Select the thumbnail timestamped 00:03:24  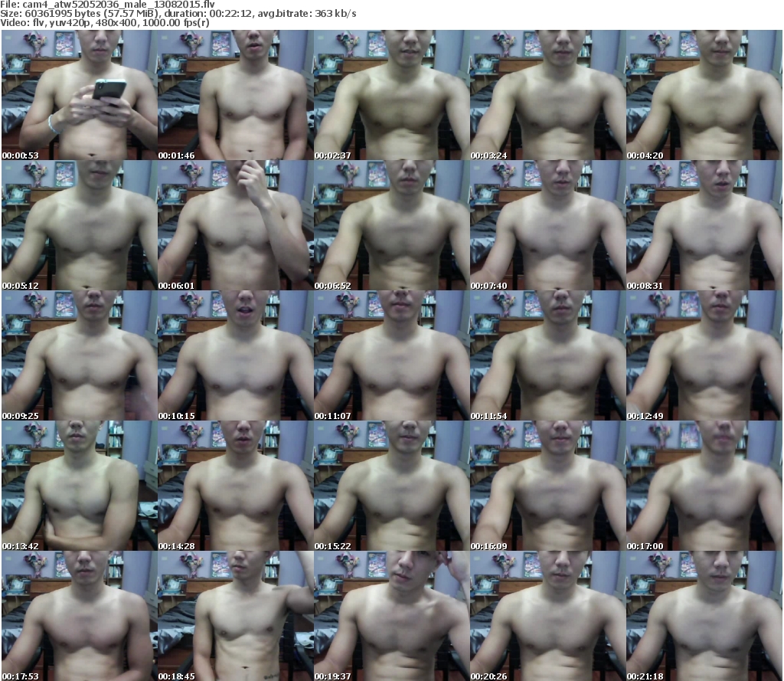pos(548,95)
